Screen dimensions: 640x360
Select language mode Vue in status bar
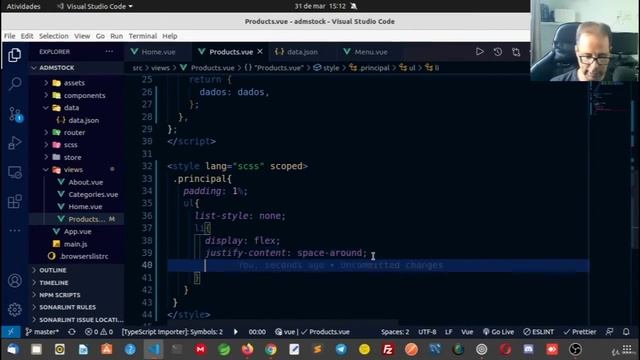point(467,332)
